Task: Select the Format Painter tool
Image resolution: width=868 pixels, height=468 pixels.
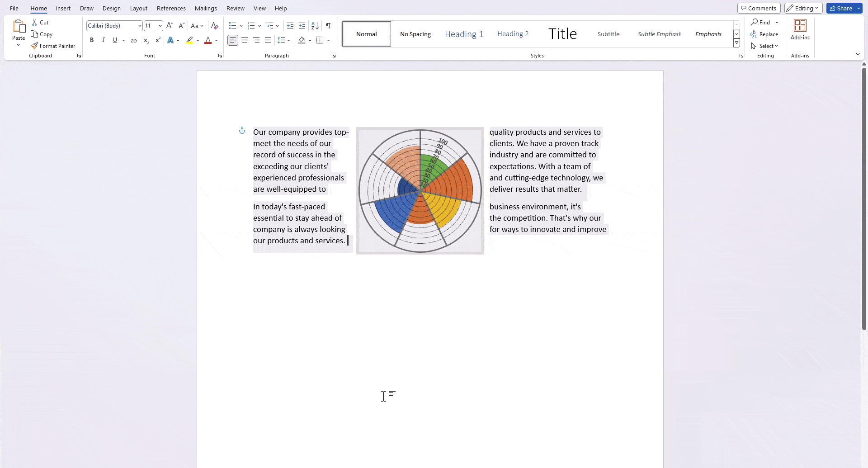Action: click(53, 46)
